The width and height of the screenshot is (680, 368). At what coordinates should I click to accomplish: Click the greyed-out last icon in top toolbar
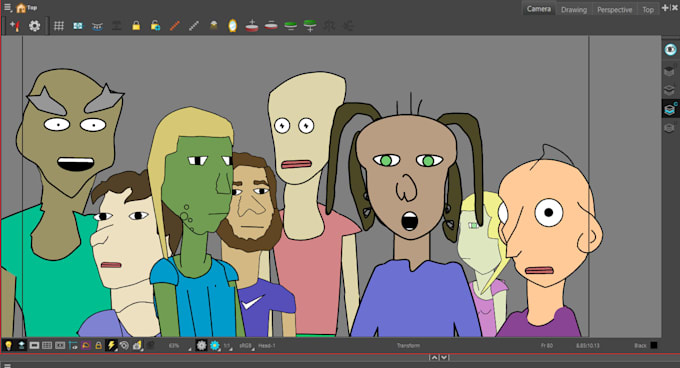348,26
